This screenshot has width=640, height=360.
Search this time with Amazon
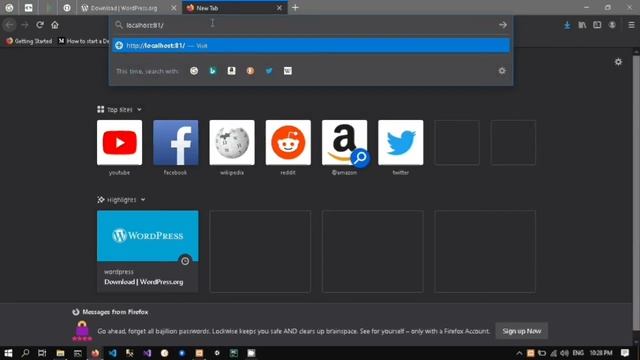click(231, 71)
